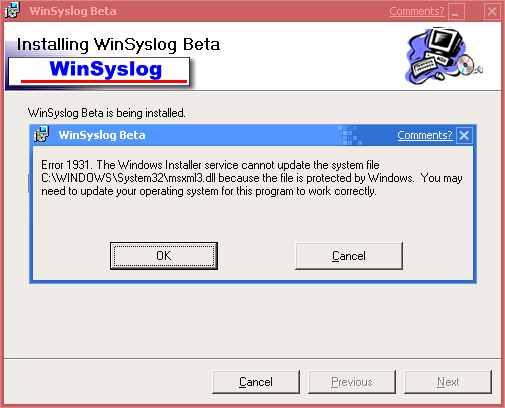Click the Previous button

352,382
